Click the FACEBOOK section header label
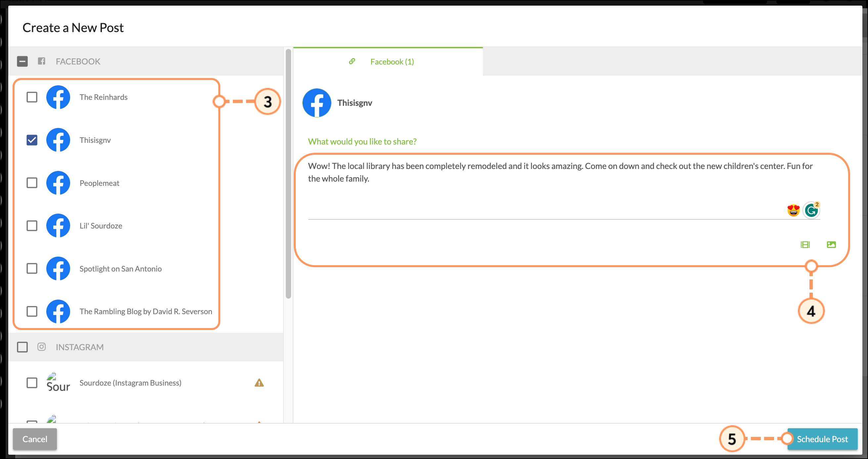The image size is (868, 459). (78, 61)
